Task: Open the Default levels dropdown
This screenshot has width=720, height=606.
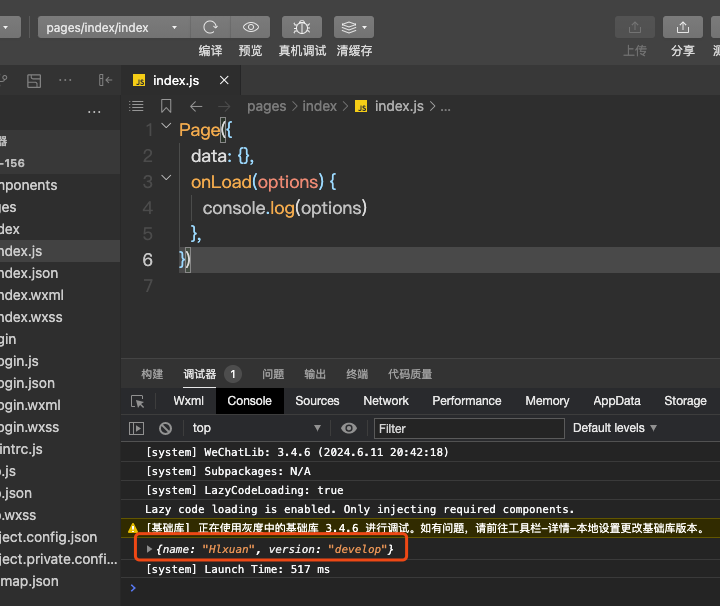Action: (615, 428)
